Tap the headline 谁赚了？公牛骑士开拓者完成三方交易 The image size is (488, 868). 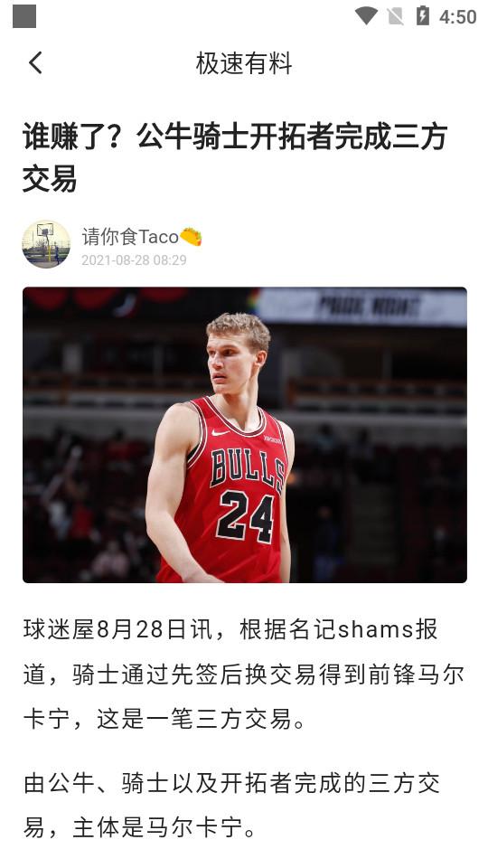click(235, 157)
